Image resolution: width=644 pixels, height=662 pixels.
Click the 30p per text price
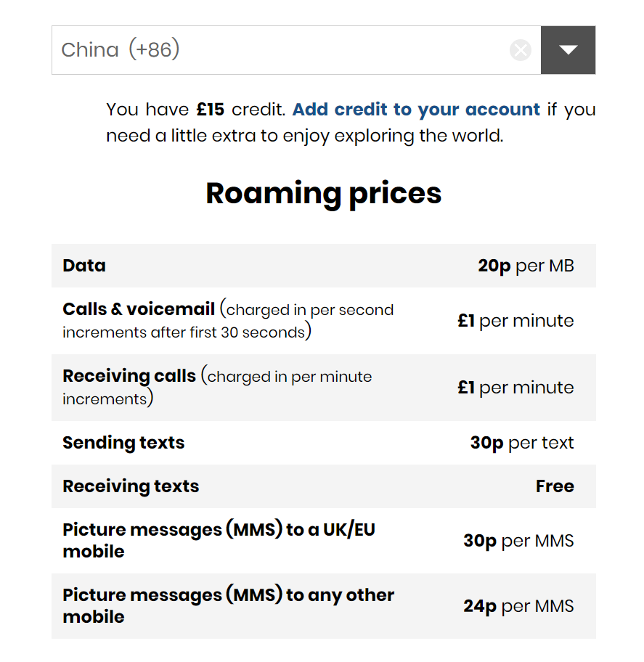click(522, 443)
